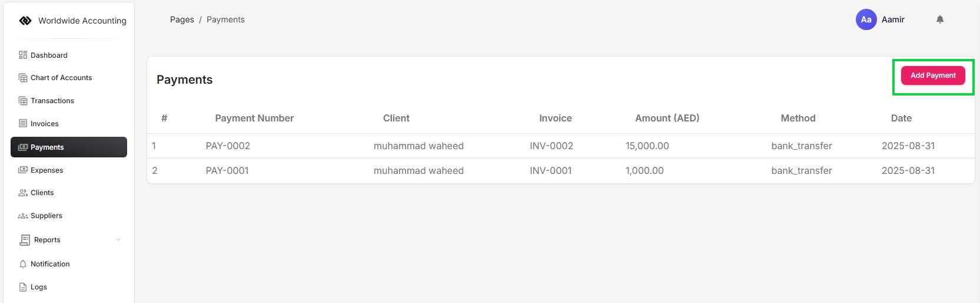Open the Reports menu item
Image resolution: width=980 pixels, height=303 pixels.
[x=47, y=240]
